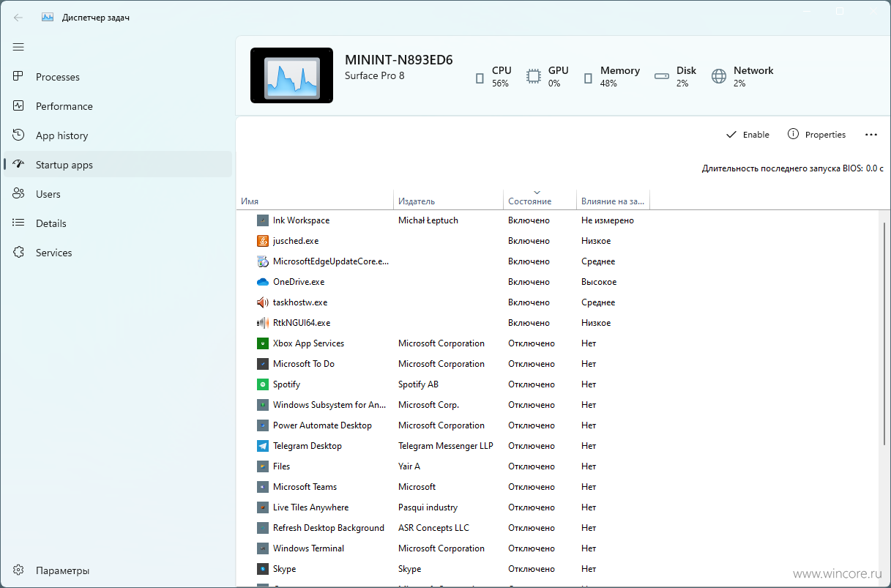Click ASR Concepts LLC publisher cell
Viewport: 891px width, 588px height.
point(433,528)
